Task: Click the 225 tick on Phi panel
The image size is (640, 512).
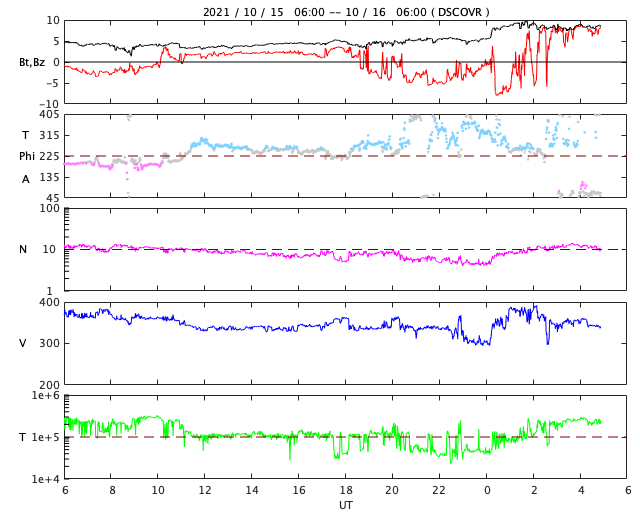Action: pyautogui.click(x=49, y=156)
